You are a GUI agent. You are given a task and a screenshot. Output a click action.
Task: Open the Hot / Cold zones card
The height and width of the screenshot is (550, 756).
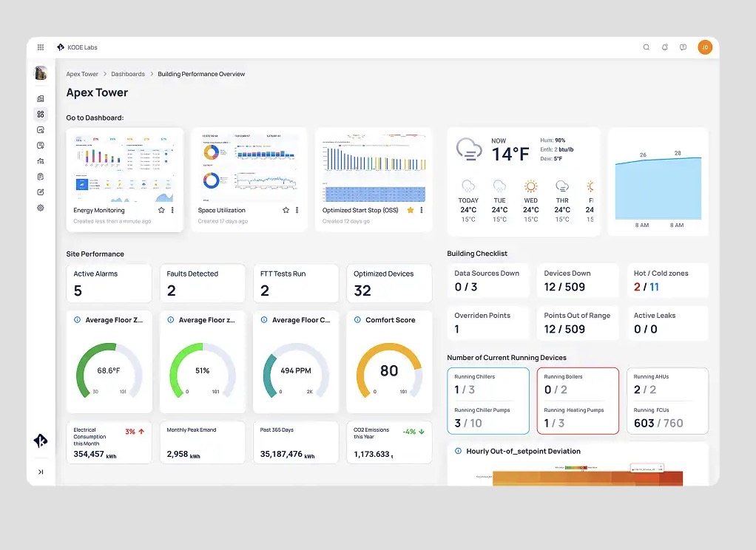click(667, 280)
